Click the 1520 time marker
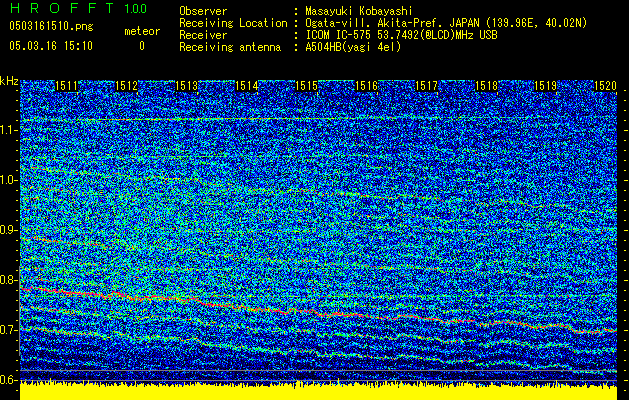This screenshot has width=629, height=400. tap(605, 86)
